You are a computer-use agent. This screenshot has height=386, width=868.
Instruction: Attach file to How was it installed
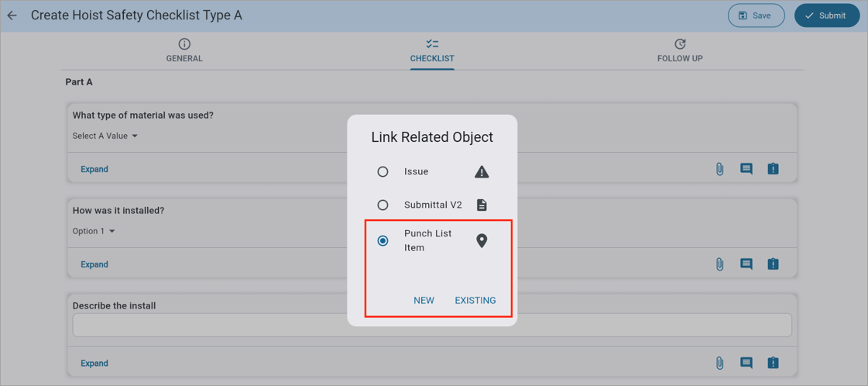tap(719, 264)
